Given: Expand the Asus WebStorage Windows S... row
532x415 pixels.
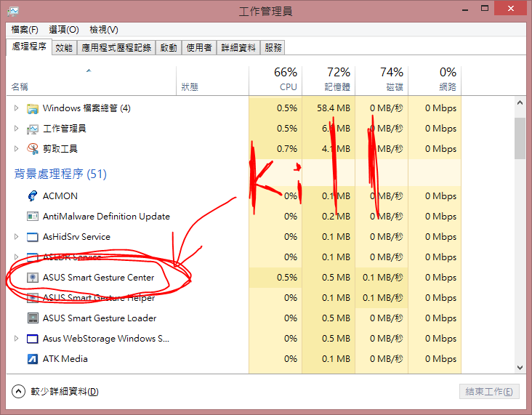Looking at the screenshot, I should (x=16, y=338).
